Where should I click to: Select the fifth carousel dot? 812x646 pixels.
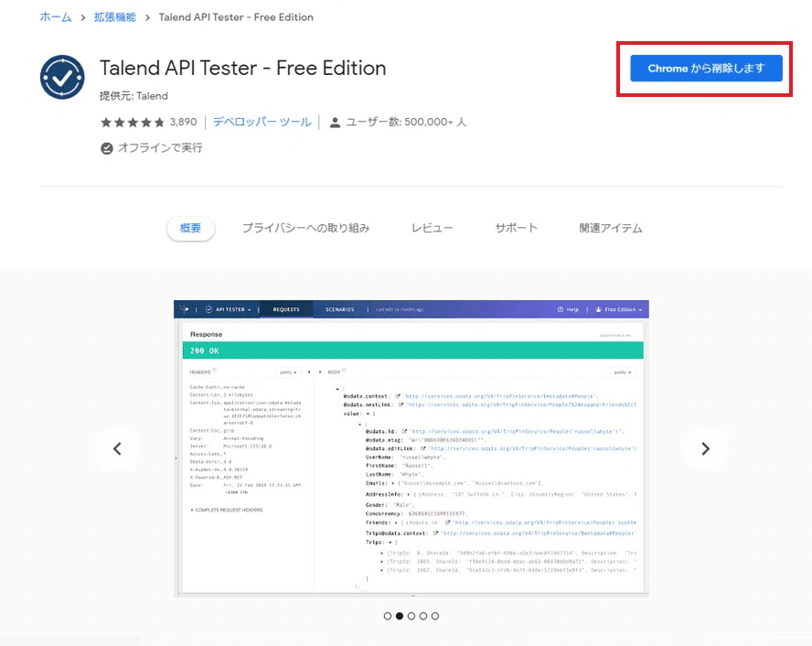(x=435, y=616)
